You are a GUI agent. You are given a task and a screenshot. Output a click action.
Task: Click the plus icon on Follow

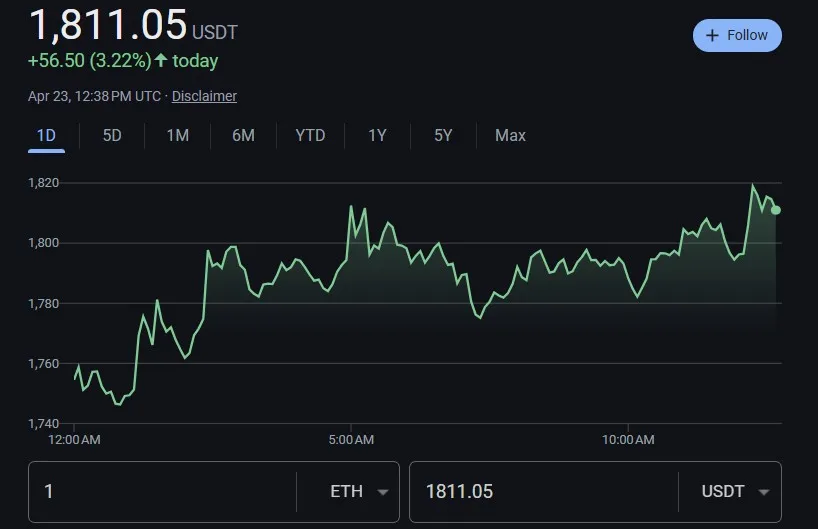(x=712, y=35)
